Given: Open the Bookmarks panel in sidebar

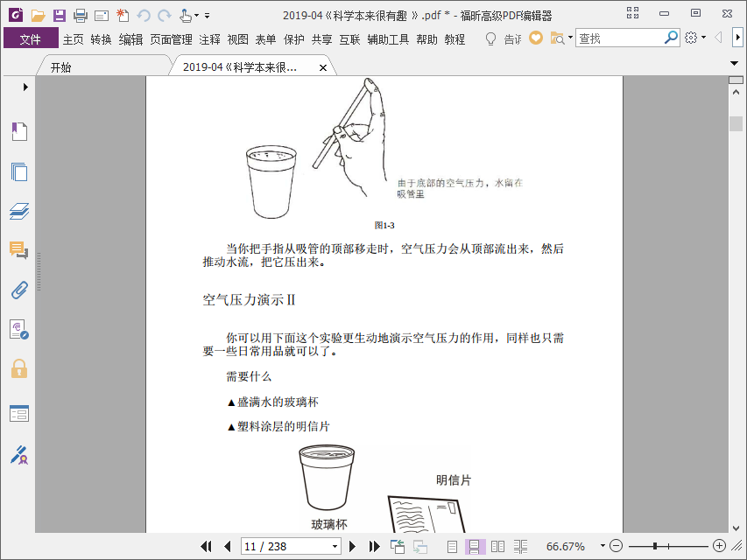Looking at the screenshot, I should click(x=19, y=132).
